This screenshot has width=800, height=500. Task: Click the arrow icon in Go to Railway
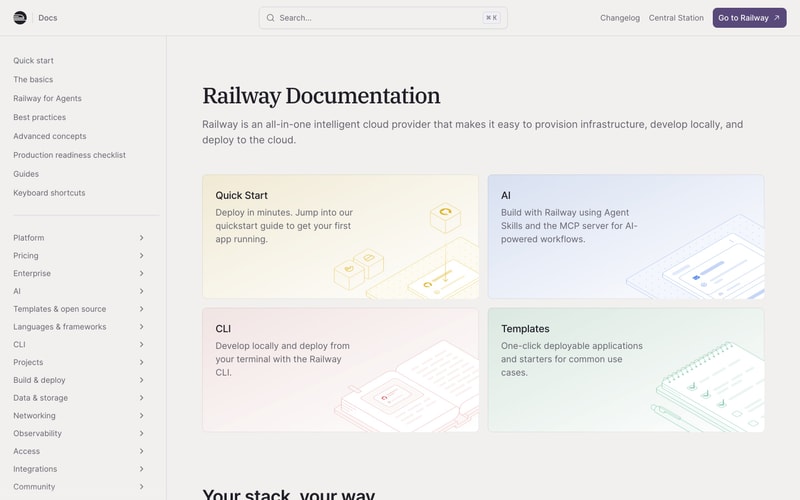pyautogui.click(x=777, y=18)
